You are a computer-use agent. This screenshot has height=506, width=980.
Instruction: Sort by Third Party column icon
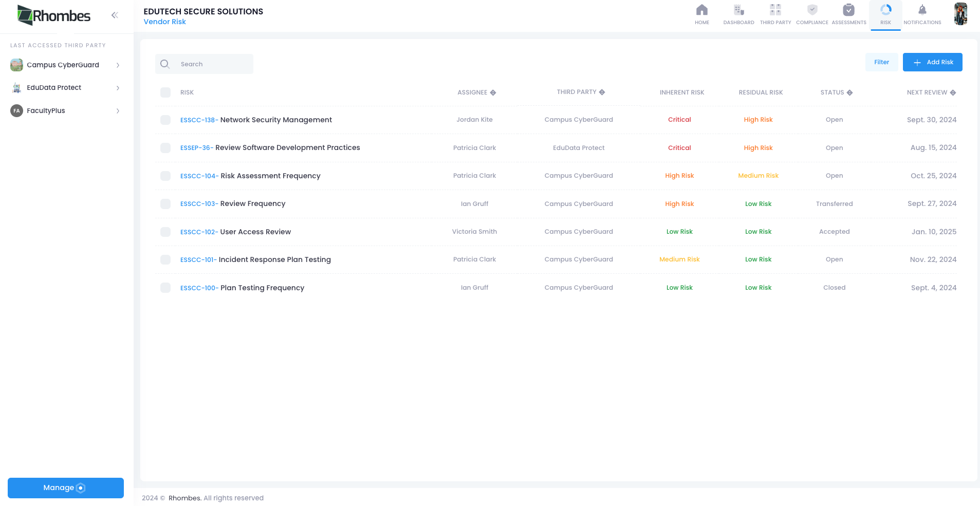click(602, 92)
